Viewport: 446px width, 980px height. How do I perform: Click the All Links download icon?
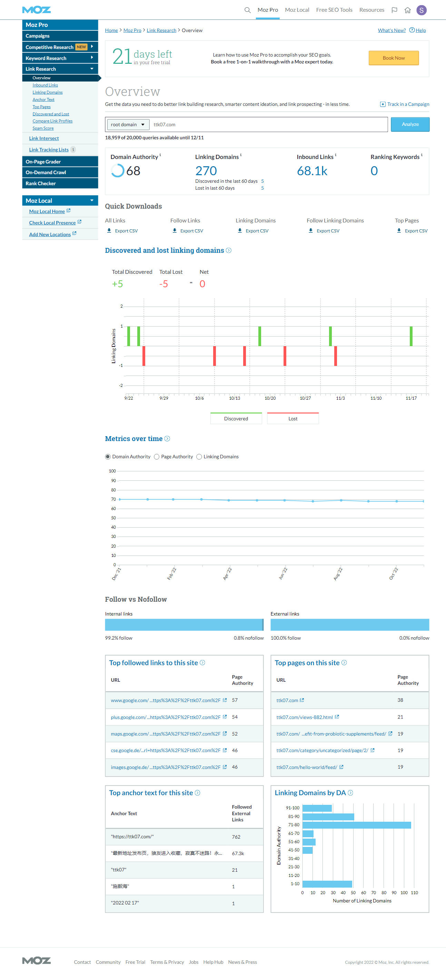pyautogui.click(x=109, y=231)
